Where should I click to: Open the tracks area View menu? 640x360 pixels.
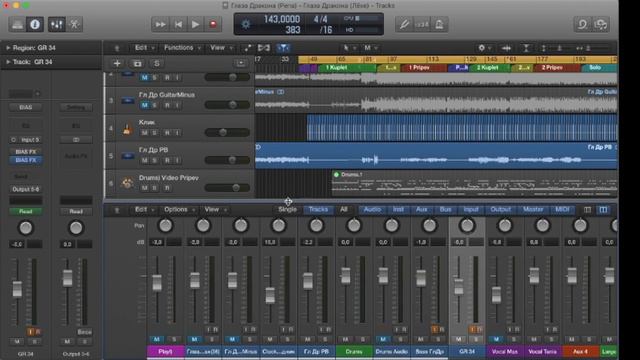pyautogui.click(x=220, y=48)
